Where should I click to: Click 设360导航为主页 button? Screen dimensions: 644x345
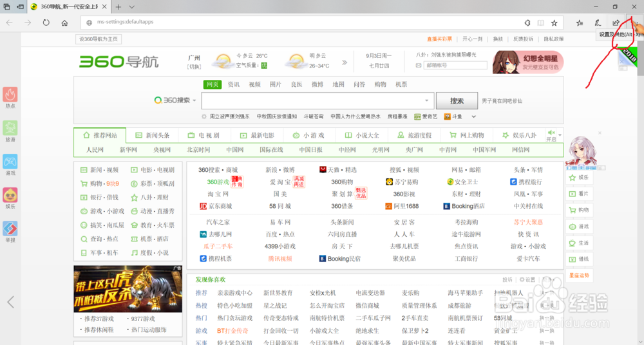99,39
